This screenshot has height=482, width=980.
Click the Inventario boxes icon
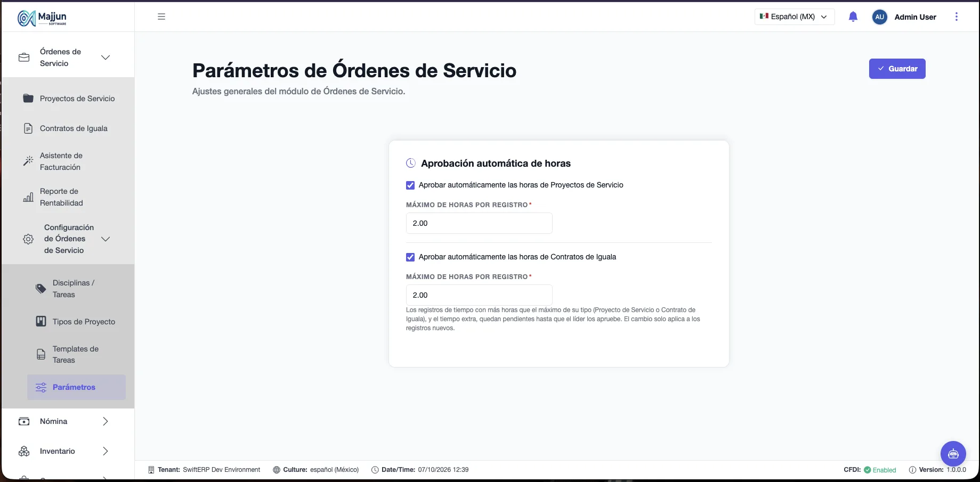click(x=24, y=451)
